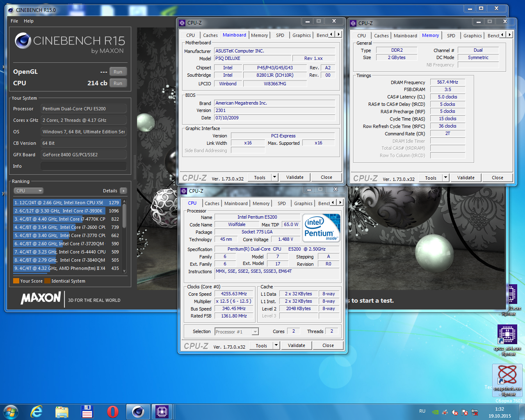Viewport: 525px width, 420px height.
Task: Switch to Cinebench taskbar button
Action: click(x=138, y=411)
